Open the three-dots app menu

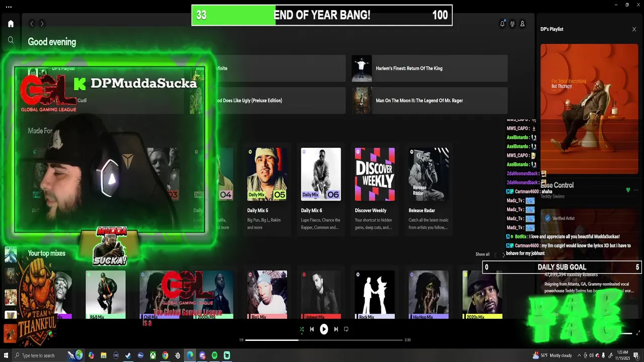[x=9, y=7]
